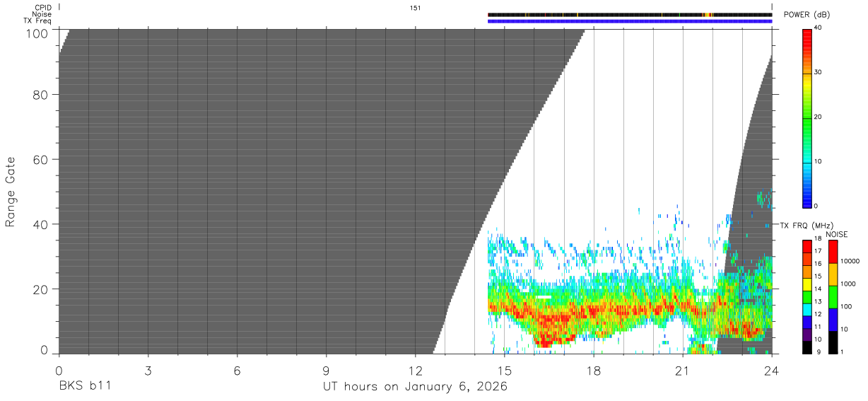Click the 21 tick on UT hours axis
The height and width of the screenshot is (401, 868).
683,371
